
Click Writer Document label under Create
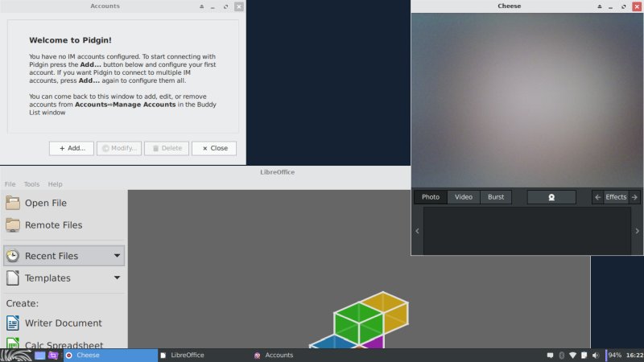pos(64,323)
